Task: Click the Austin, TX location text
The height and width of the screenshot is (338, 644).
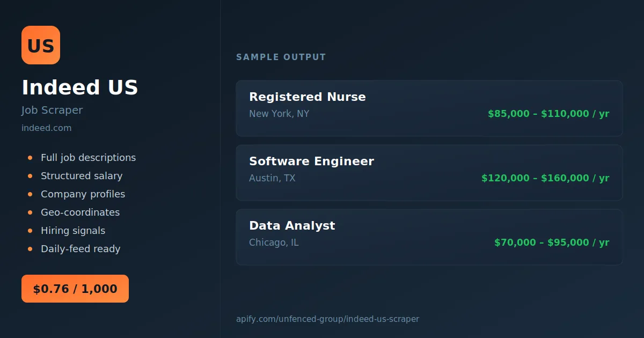Action: (x=272, y=178)
